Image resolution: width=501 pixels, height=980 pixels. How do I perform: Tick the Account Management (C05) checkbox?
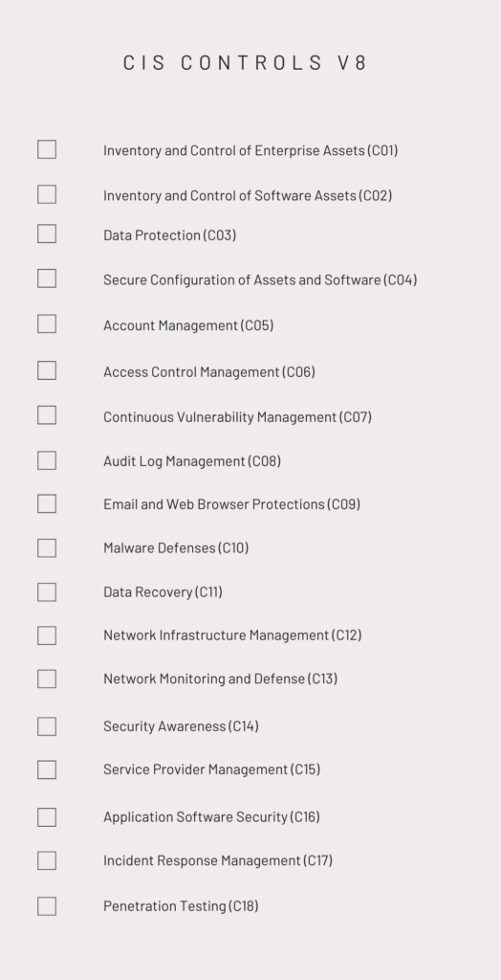point(47,323)
